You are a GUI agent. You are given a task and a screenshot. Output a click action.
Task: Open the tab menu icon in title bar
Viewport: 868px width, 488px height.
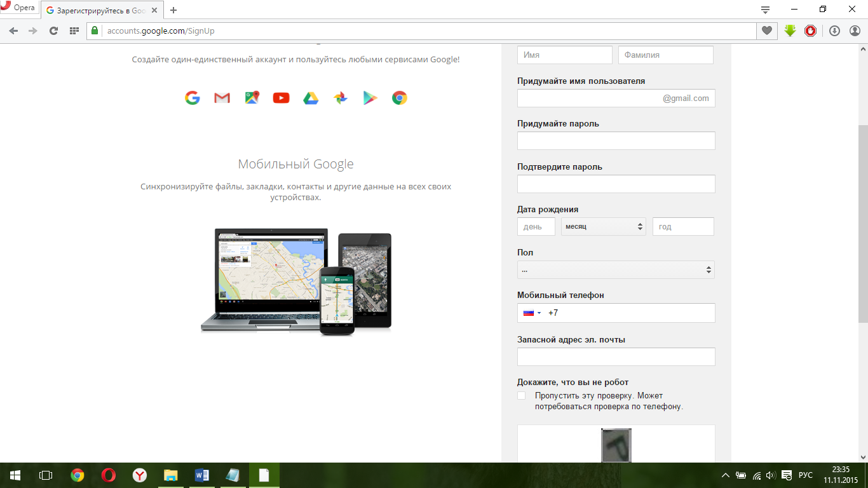click(x=765, y=10)
